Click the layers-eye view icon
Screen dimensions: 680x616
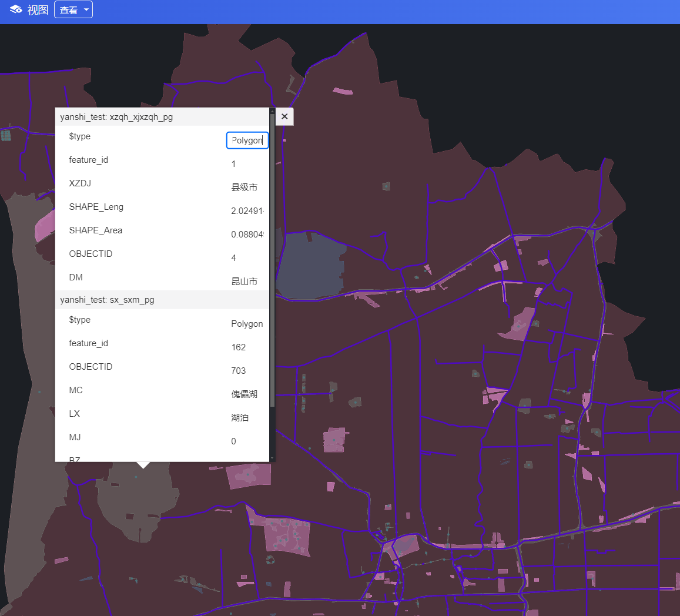tap(16, 10)
